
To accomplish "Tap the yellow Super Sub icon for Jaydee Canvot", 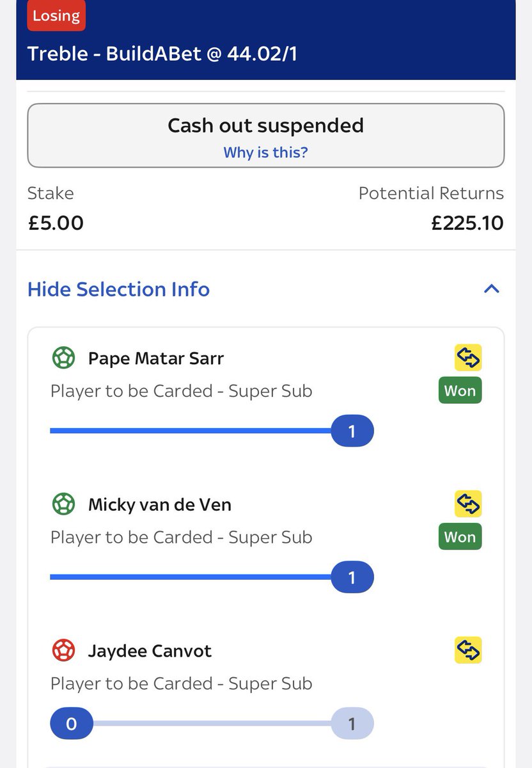I will tap(468, 650).
